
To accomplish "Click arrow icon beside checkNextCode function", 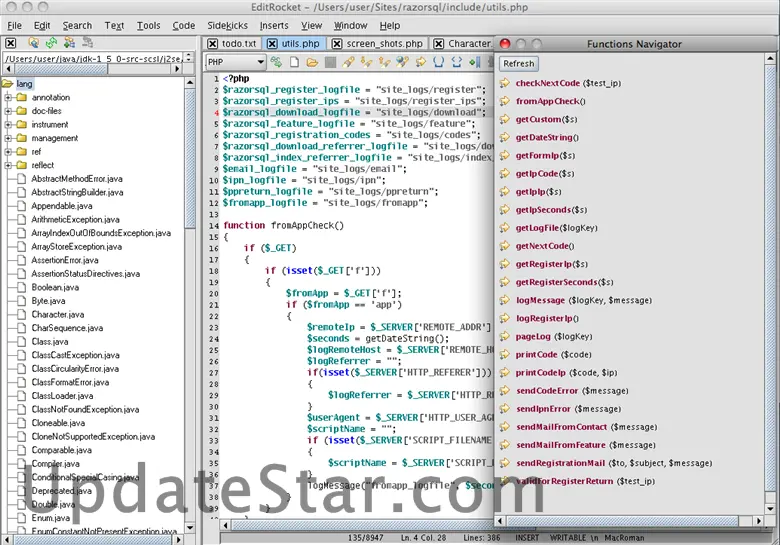I will pos(505,83).
